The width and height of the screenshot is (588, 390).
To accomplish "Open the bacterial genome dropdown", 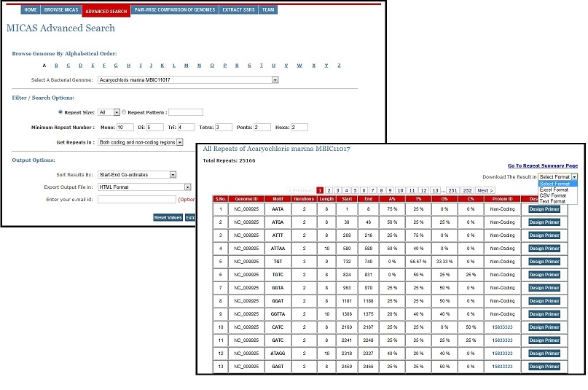I will coord(189,80).
